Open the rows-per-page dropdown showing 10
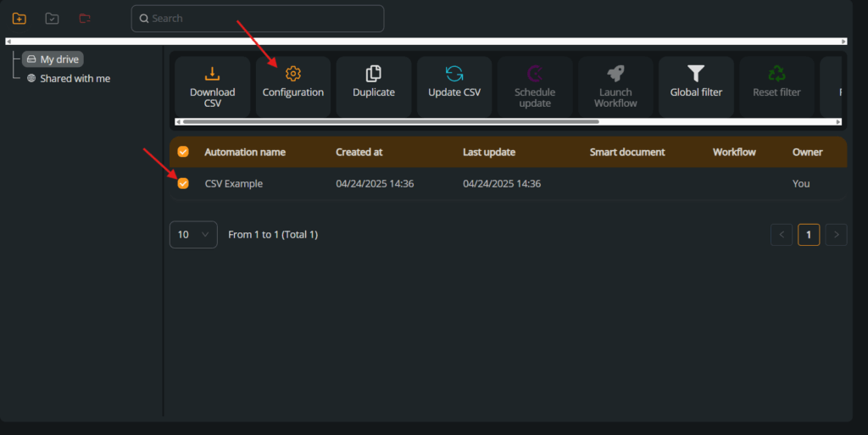This screenshot has height=435, width=868. click(x=193, y=235)
